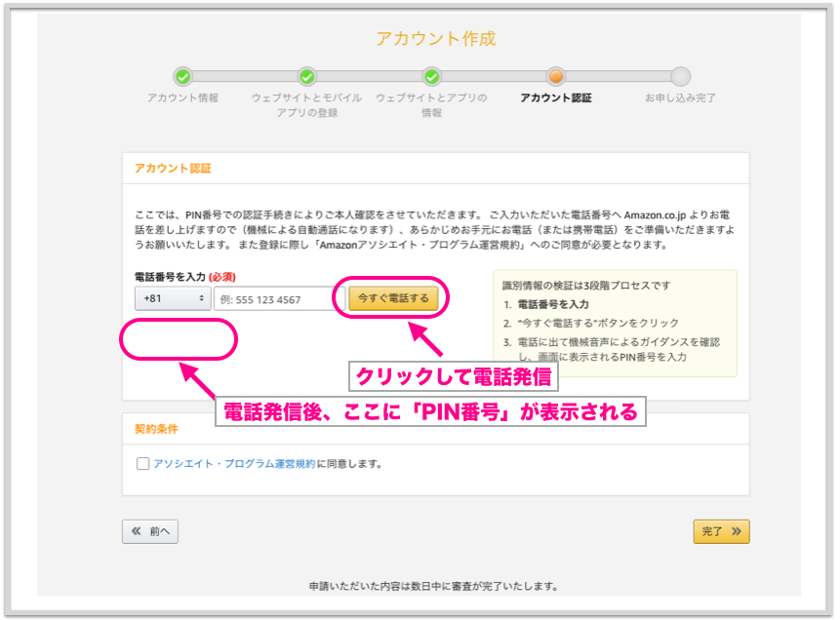This screenshot has height=620, width=840.
Task: Click the お申し込み完了 step label
Action: coord(680,98)
